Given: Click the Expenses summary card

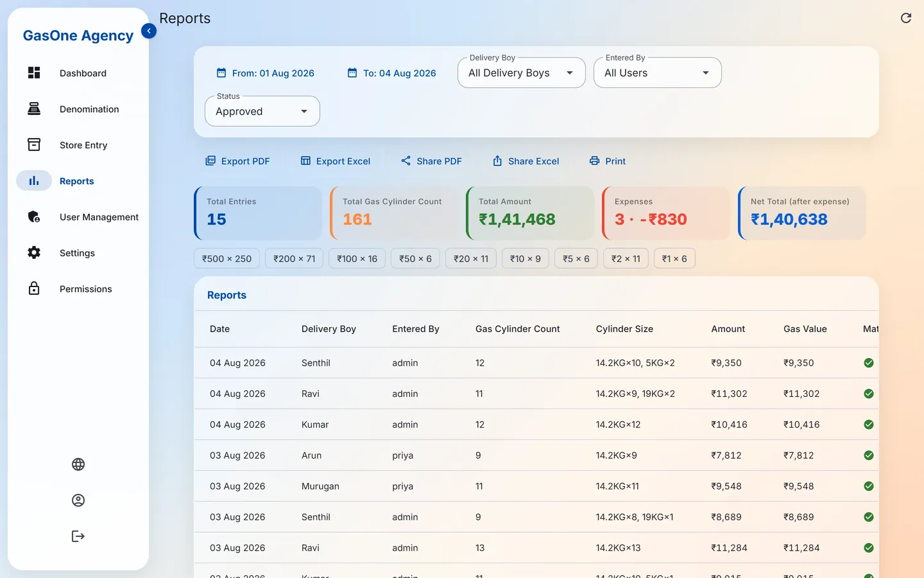Looking at the screenshot, I should coord(666,213).
